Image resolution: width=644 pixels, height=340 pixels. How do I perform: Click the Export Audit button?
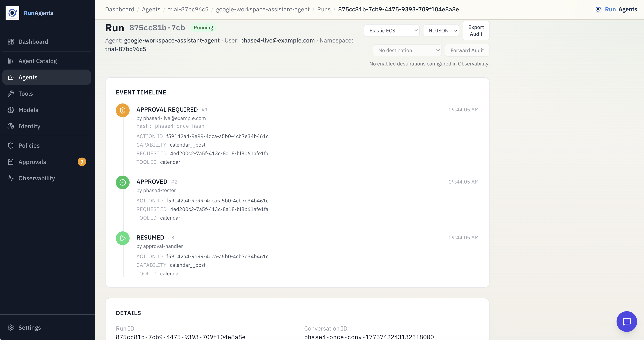(476, 30)
